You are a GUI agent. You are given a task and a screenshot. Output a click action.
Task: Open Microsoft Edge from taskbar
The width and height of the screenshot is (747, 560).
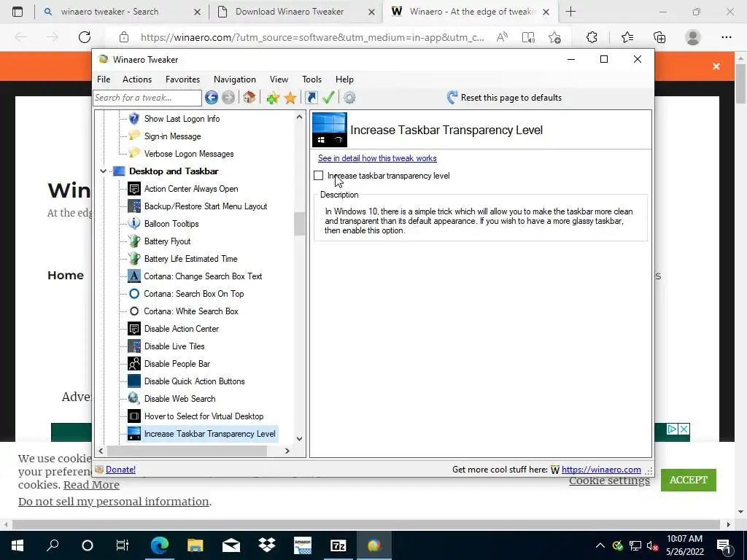pyautogui.click(x=160, y=545)
